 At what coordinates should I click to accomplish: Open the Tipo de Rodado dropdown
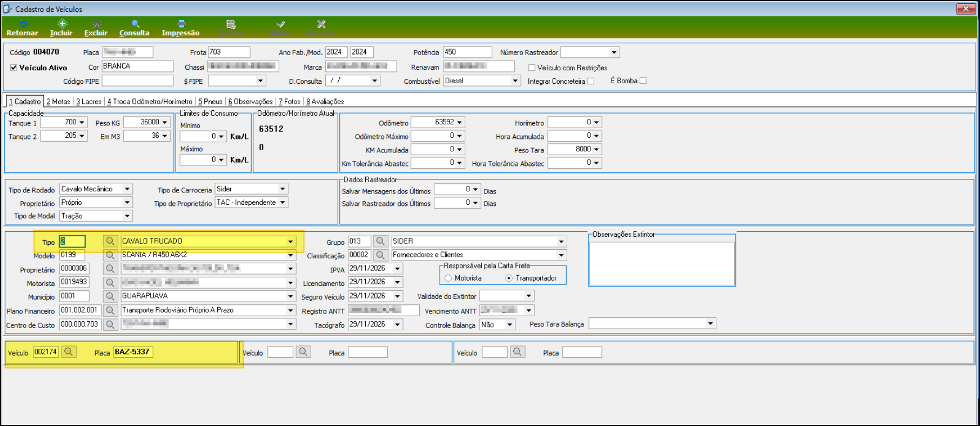point(127,189)
